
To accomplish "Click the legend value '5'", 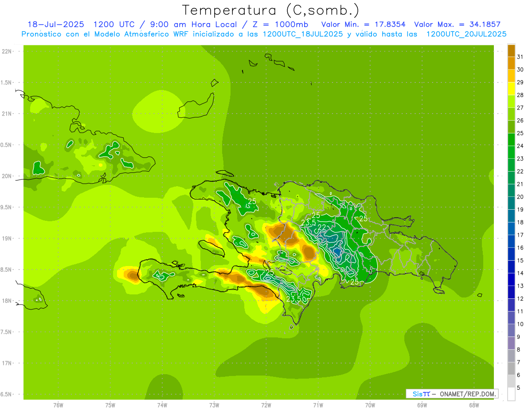I will [519, 388].
